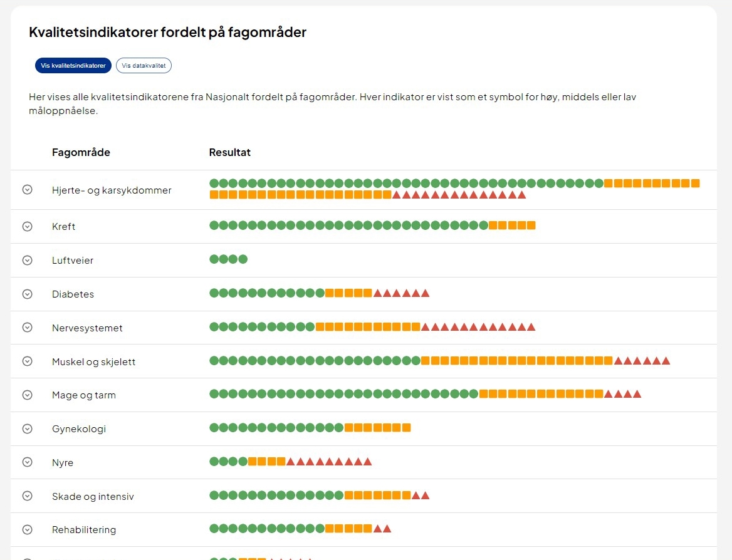This screenshot has height=560, width=732.
Task: Click the Fagområde column header
Action: point(81,152)
